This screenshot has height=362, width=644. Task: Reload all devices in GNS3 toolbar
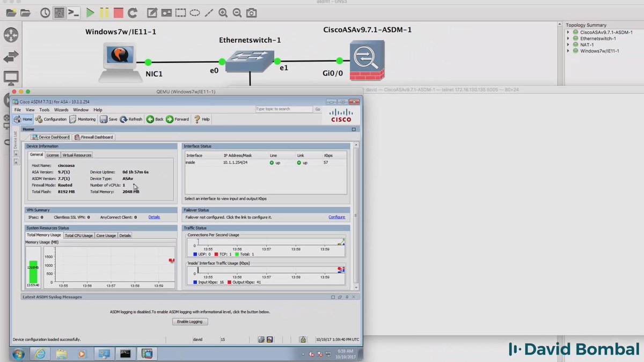132,12
